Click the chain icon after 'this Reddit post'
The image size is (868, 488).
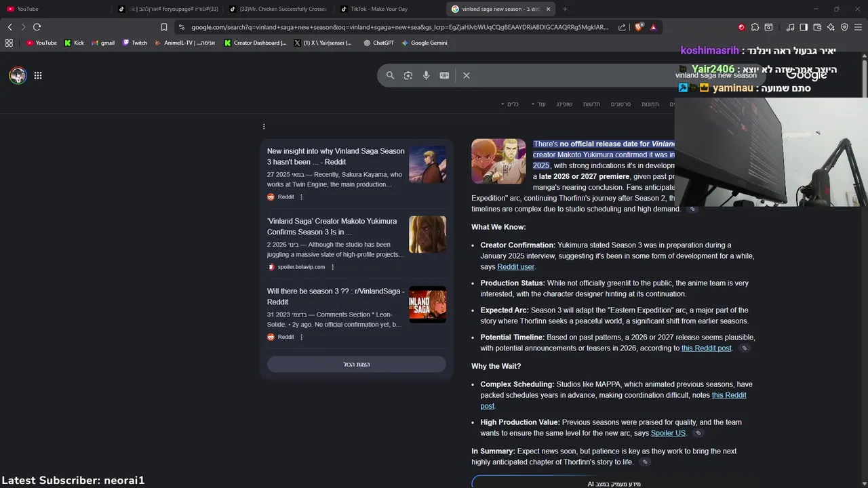point(744,348)
